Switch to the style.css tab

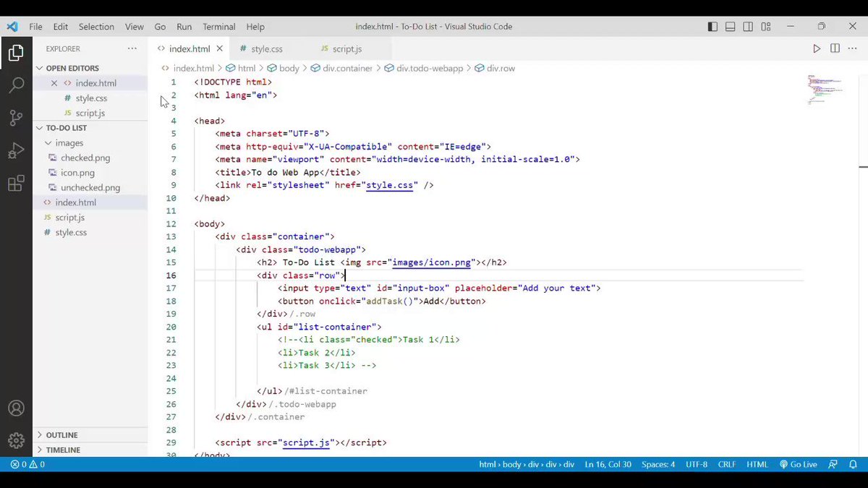(x=267, y=49)
